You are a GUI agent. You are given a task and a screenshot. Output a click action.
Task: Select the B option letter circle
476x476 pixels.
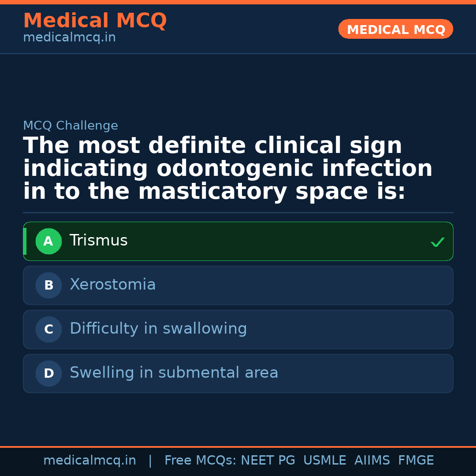tap(48, 286)
